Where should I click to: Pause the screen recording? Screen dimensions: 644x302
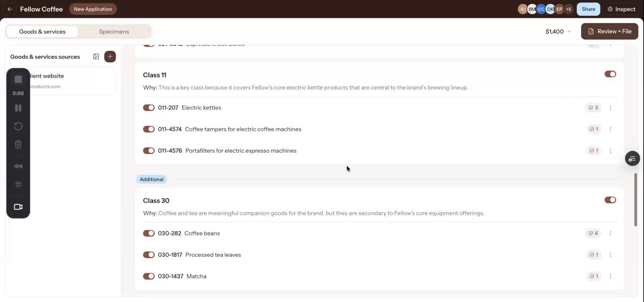18,108
